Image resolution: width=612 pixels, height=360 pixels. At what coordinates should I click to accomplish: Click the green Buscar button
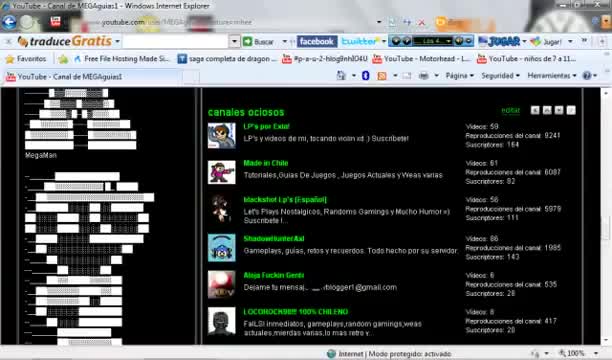click(x=258, y=41)
